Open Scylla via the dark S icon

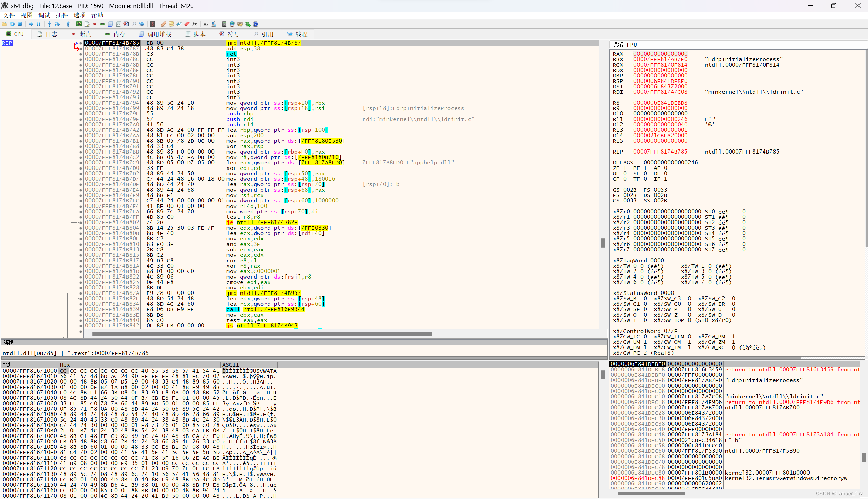click(x=153, y=24)
